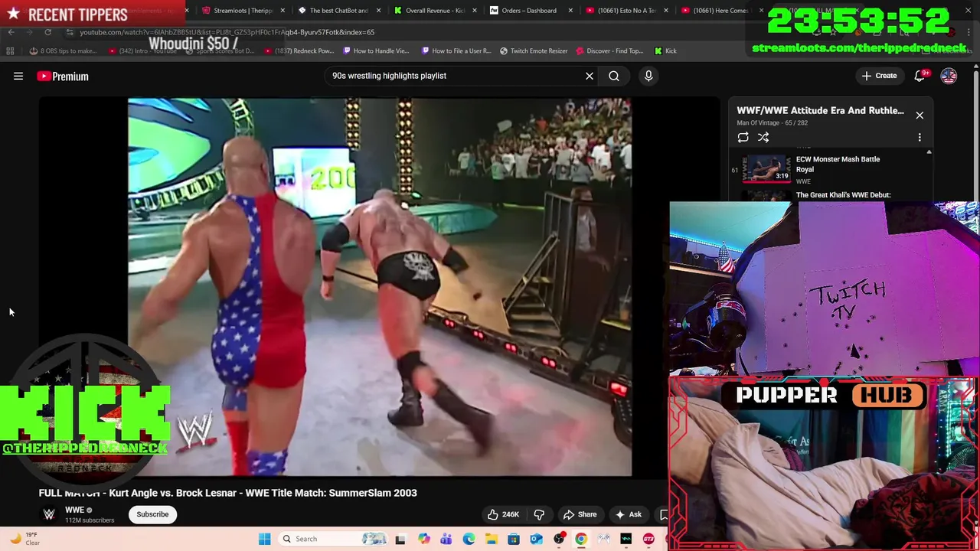Open Microsoft Store taskbar icon
980x551 pixels.
click(x=514, y=539)
